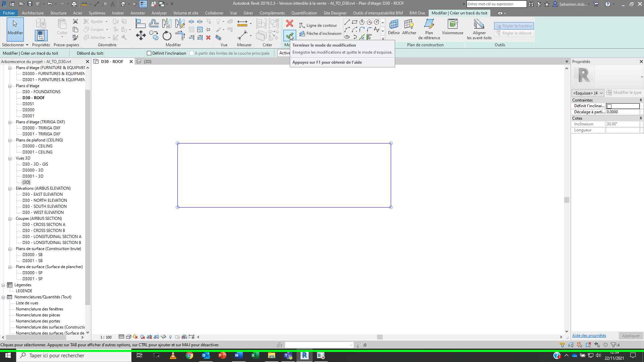
Task: Open the Fichier menu
Action: (9, 13)
